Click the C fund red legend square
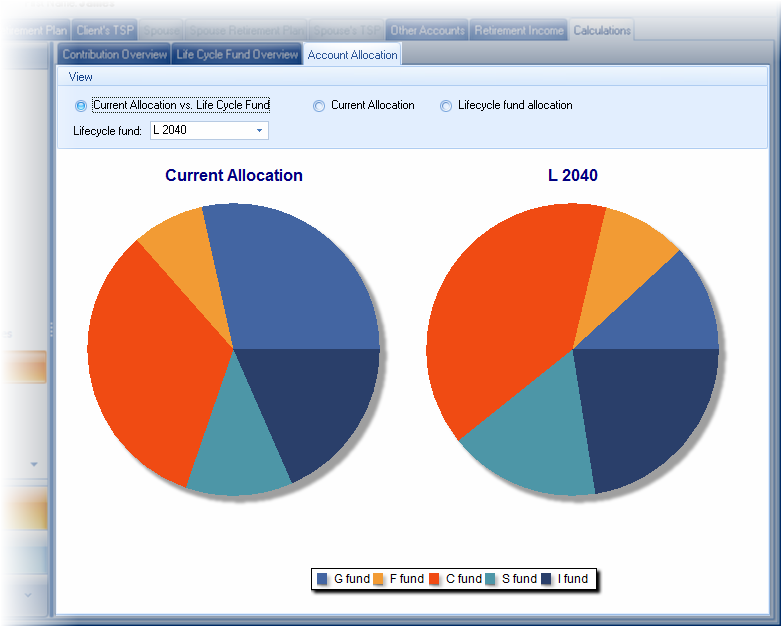Image resolution: width=781 pixels, height=626 pixels. 435,579
